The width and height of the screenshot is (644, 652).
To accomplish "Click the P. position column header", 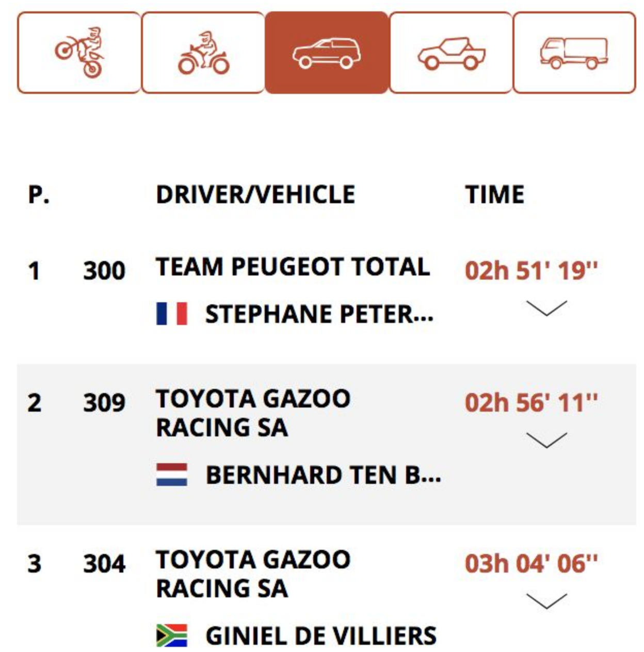I will pyautogui.click(x=39, y=194).
